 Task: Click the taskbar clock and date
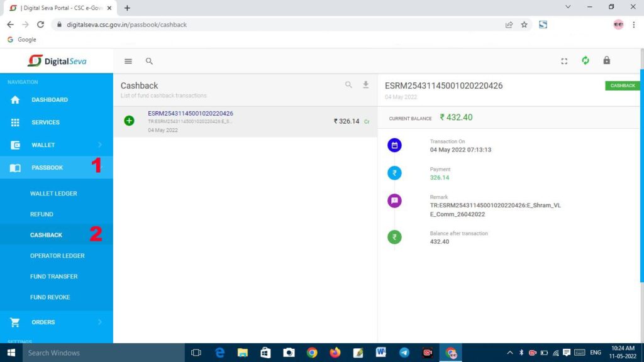point(623,353)
